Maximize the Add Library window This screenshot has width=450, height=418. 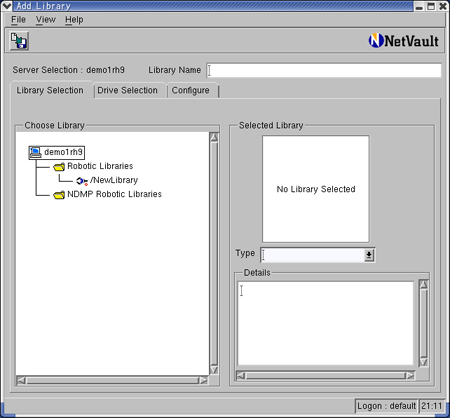click(x=431, y=6)
